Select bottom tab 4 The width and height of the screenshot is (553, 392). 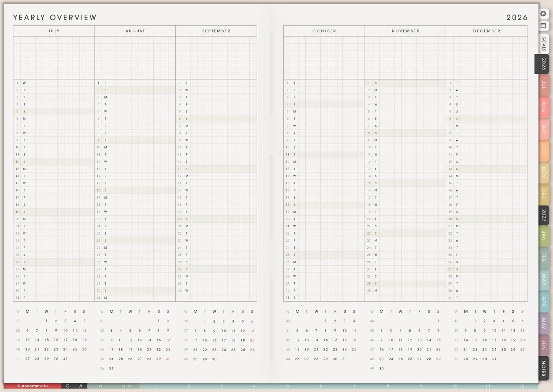(x=254, y=386)
